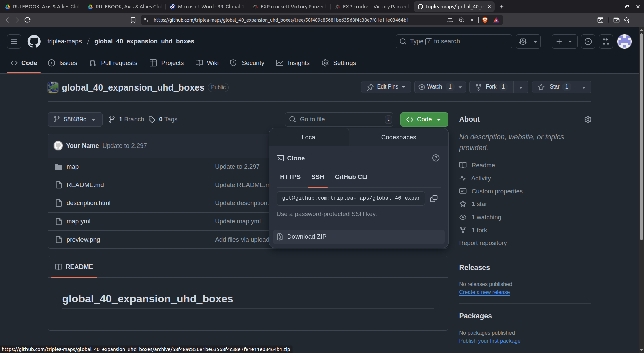Click Publish your first package link
Image resolution: width=644 pixels, height=353 pixels.
[x=489, y=341]
